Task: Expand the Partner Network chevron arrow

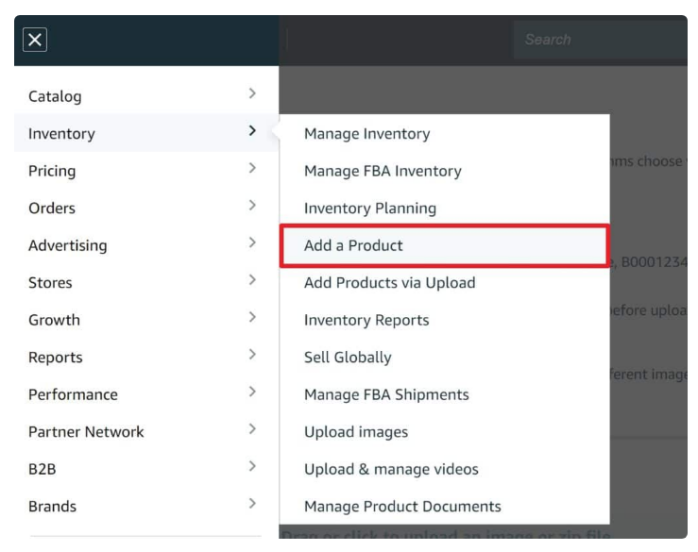Action: click(x=252, y=429)
